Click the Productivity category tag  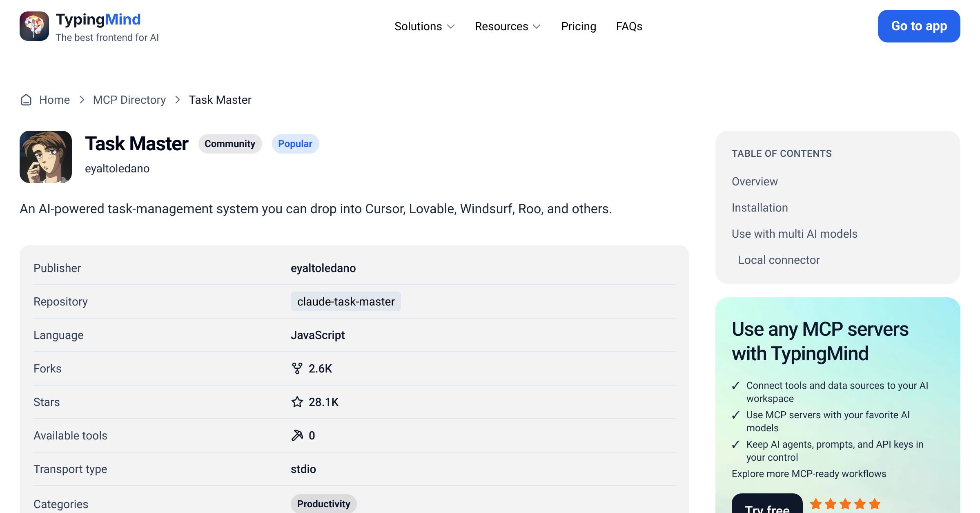click(324, 504)
